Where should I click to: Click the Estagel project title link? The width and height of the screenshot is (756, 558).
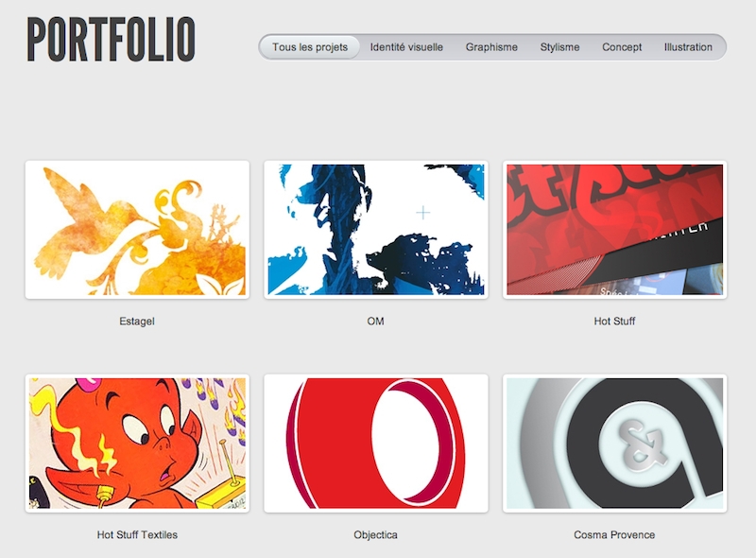point(137,321)
